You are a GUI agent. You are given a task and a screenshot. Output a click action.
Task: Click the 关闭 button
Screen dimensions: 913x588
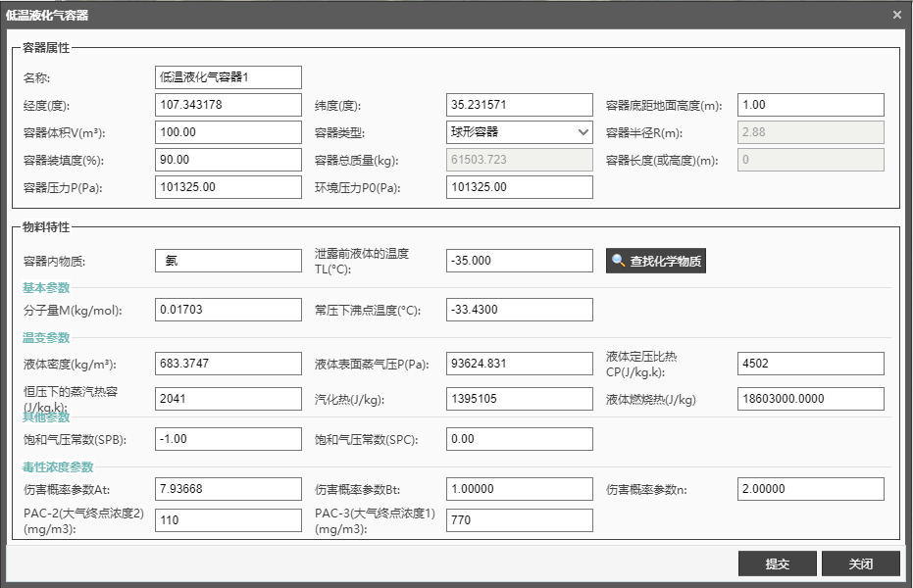[x=860, y=564]
